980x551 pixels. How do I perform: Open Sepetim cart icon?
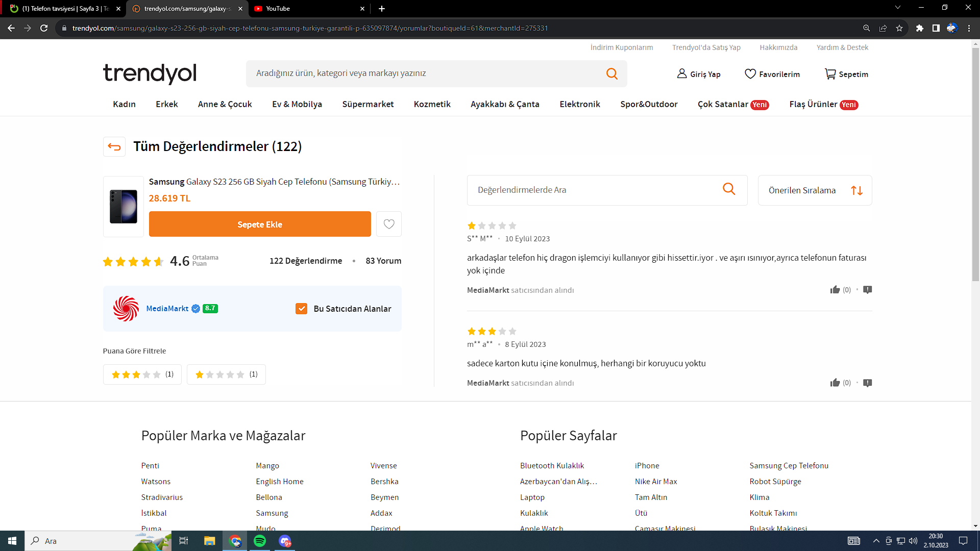pos(830,74)
